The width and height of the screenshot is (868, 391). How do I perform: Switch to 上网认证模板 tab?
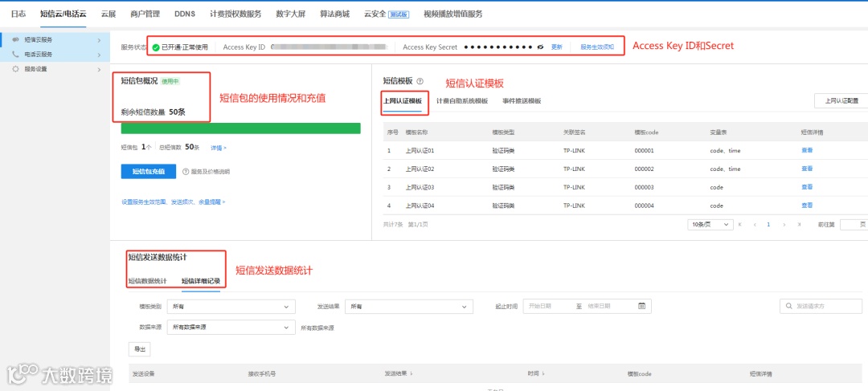pos(403,101)
